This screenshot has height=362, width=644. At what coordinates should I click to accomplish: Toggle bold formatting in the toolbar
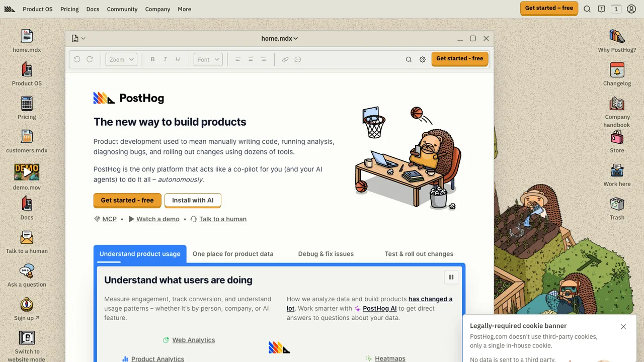(x=152, y=59)
